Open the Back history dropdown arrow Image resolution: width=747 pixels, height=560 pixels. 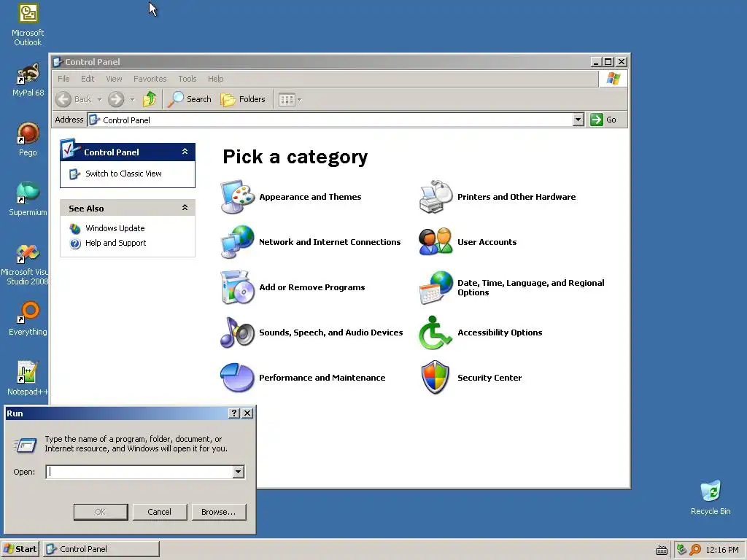[x=99, y=99]
